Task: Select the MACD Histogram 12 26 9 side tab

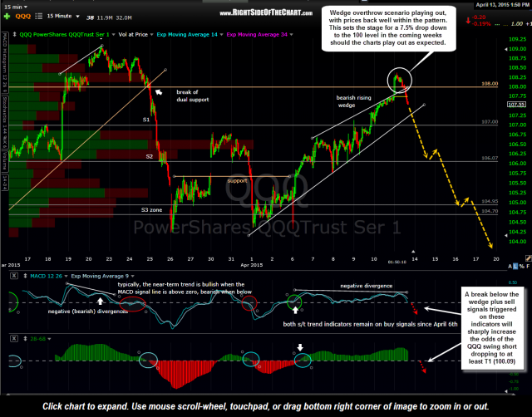Action: (x=4, y=63)
